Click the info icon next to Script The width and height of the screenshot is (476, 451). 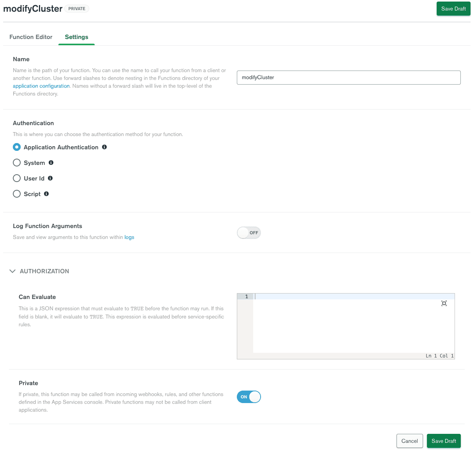click(46, 194)
